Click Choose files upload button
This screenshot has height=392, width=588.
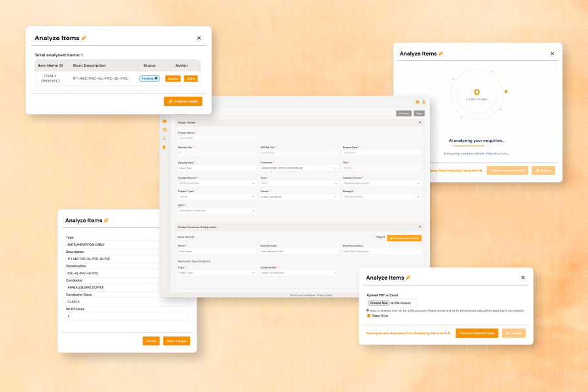coord(379,303)
